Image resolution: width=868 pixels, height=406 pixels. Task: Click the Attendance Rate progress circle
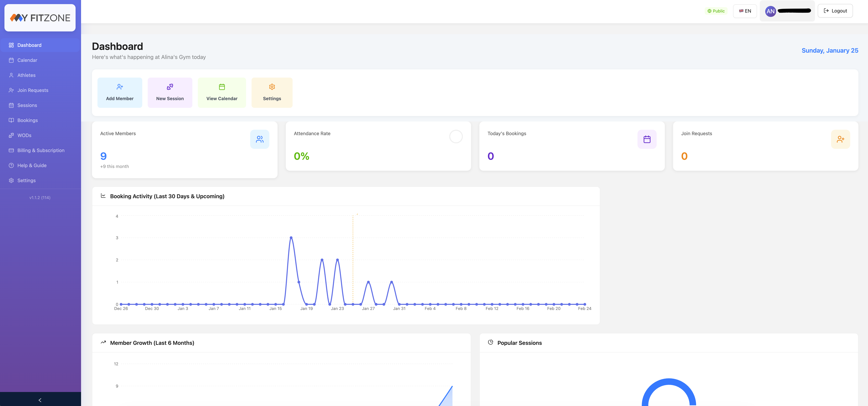[456, 137]
